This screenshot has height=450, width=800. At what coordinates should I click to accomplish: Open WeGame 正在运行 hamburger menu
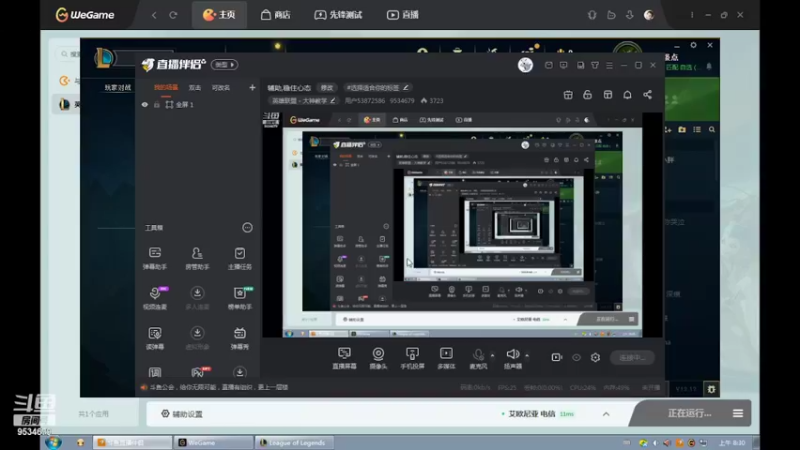(x=738, y=413)
